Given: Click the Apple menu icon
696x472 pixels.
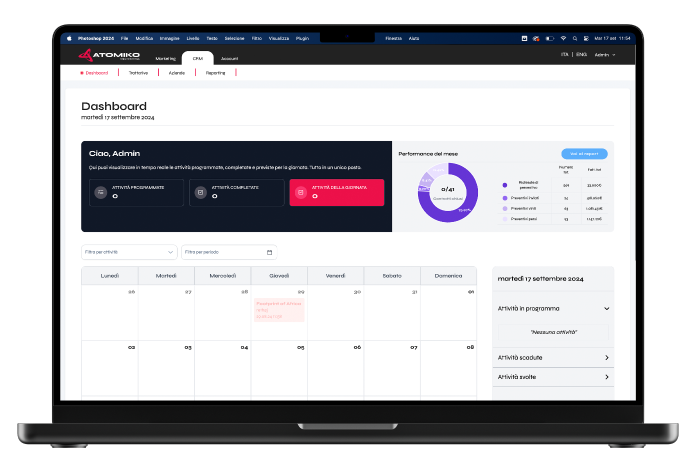Looking at the screenshot, I should 70,38.
